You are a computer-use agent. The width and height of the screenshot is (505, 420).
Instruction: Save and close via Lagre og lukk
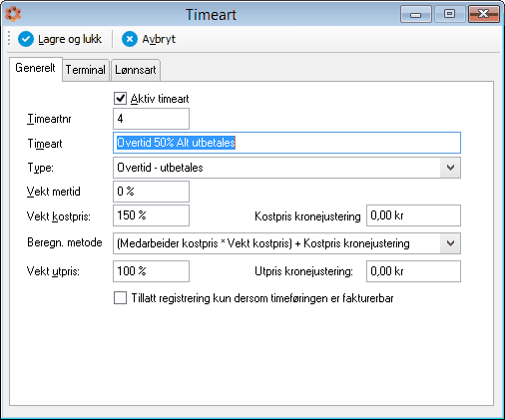point(60,39)
